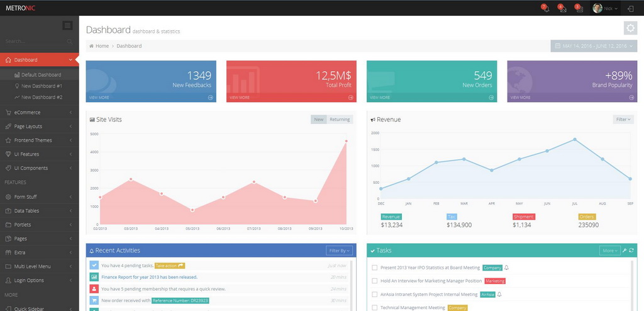Open the dashboard settings gear
This screenshot has width=644, height=311.
[x=630, y=28]
